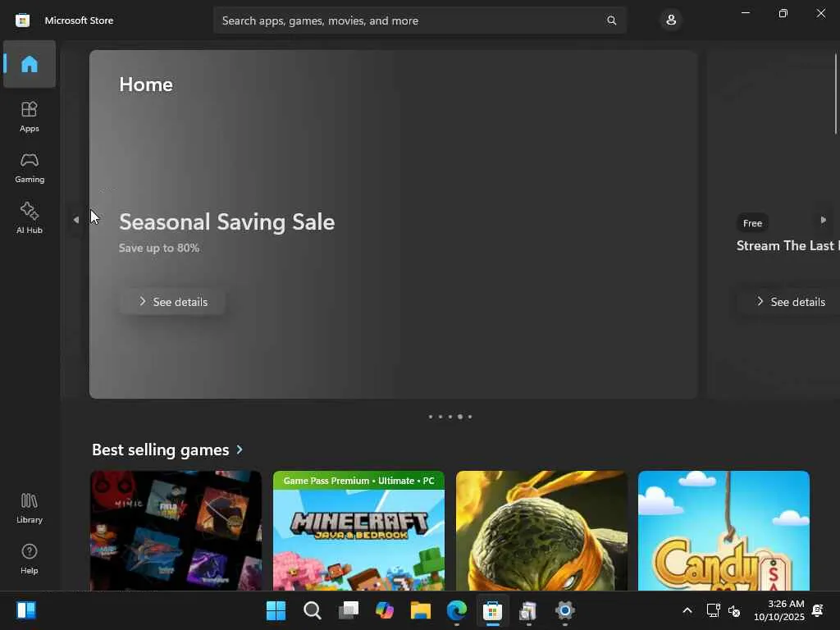Select the fifth carousel page dot
Screen dimensions: 840x630
470,417
